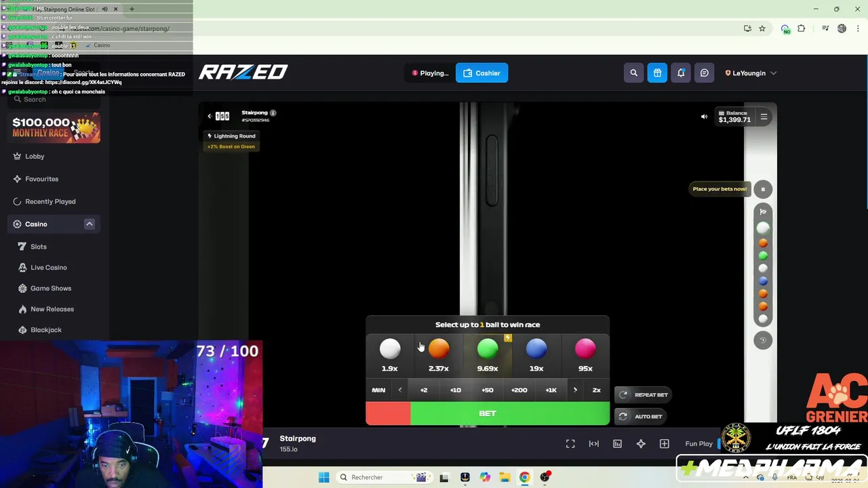This screenshot has width=868, height=488.
Task: Go back with the game's arrow
Action: [210, 116]
